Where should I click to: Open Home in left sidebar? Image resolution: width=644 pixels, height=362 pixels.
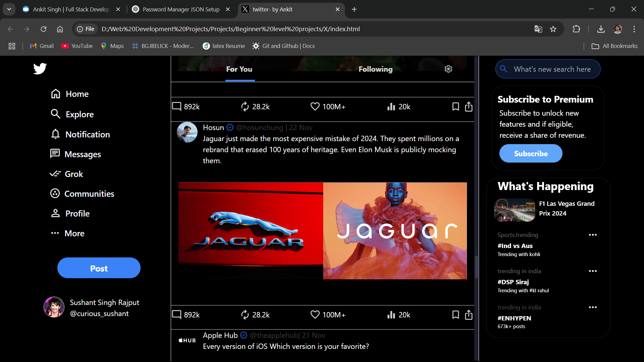click(x=70, y=94)
